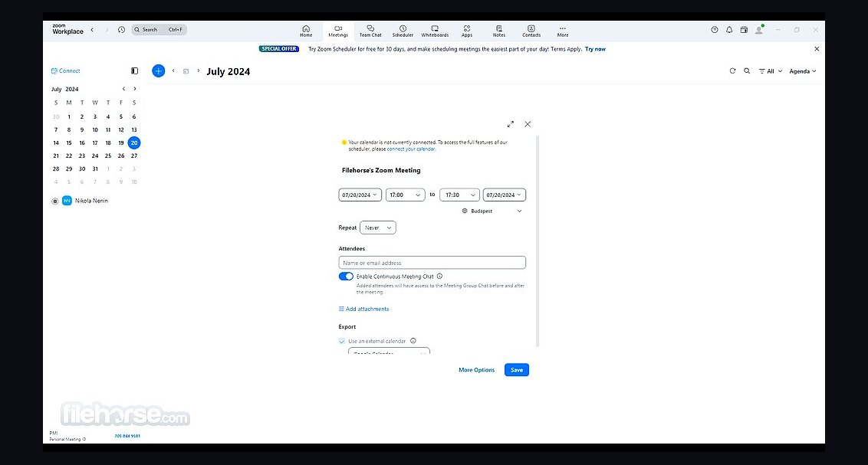Click the connect your calendar link
Screen dimensions: 868x465
[x=411, y=149]
